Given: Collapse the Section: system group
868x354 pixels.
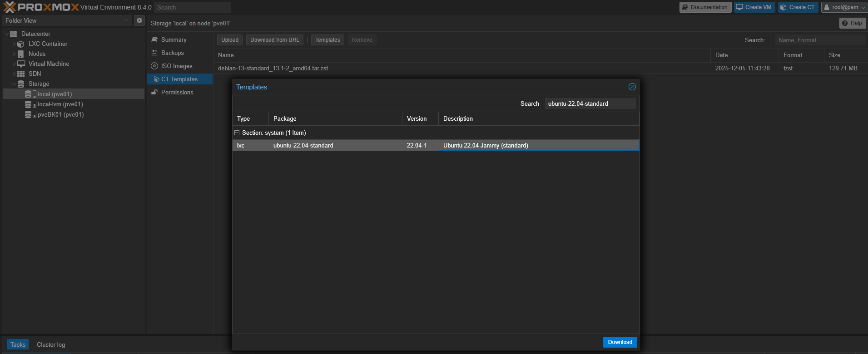Looking at the screenshot, I should [237, 133].
